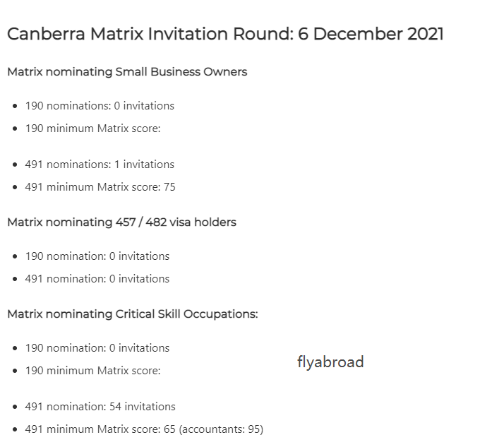Click the date 6 December 2021
Screen dimensions: 504x447
point(371,34)
